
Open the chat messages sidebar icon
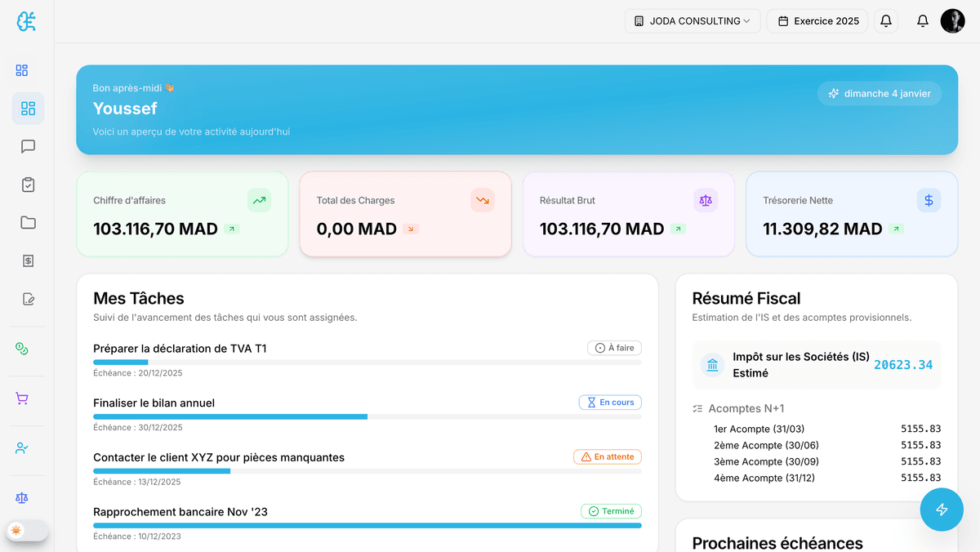[x=28, y=147]
